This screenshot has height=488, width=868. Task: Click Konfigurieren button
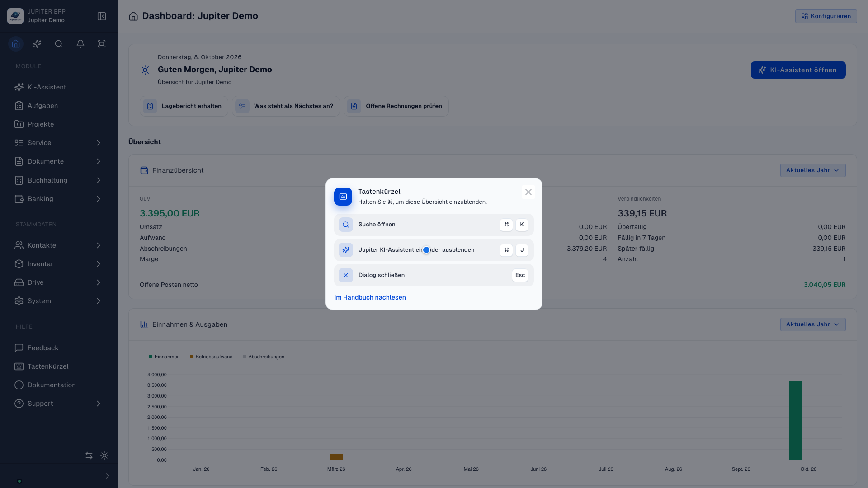pyautogui.click(x=826, y=16)
